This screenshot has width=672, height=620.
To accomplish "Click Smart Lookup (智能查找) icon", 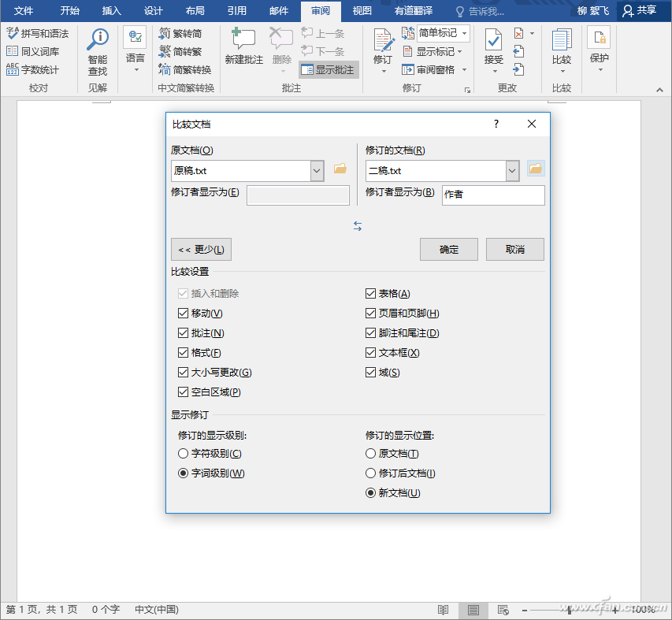I will coord(98,40).
